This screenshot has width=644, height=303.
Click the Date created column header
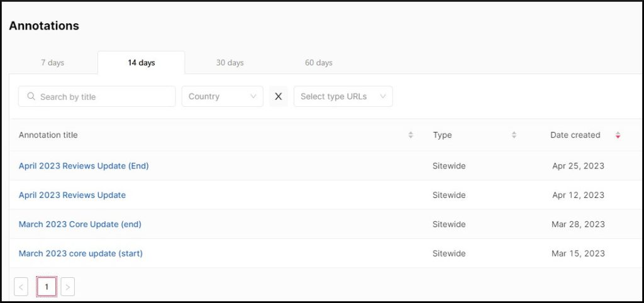pyautogui.click(x=575, y=135)
